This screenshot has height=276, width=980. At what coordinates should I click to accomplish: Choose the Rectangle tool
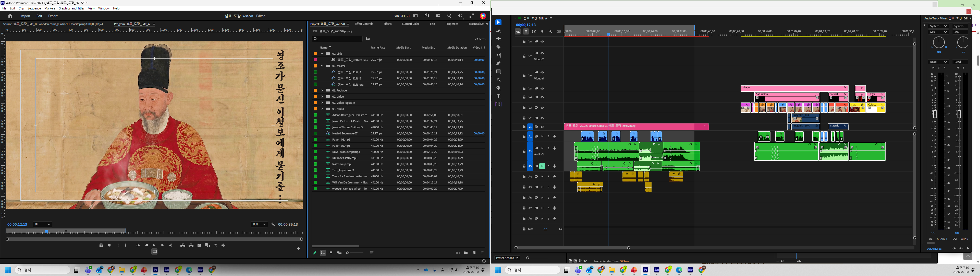pyautogui.click(x=498, y=72)
